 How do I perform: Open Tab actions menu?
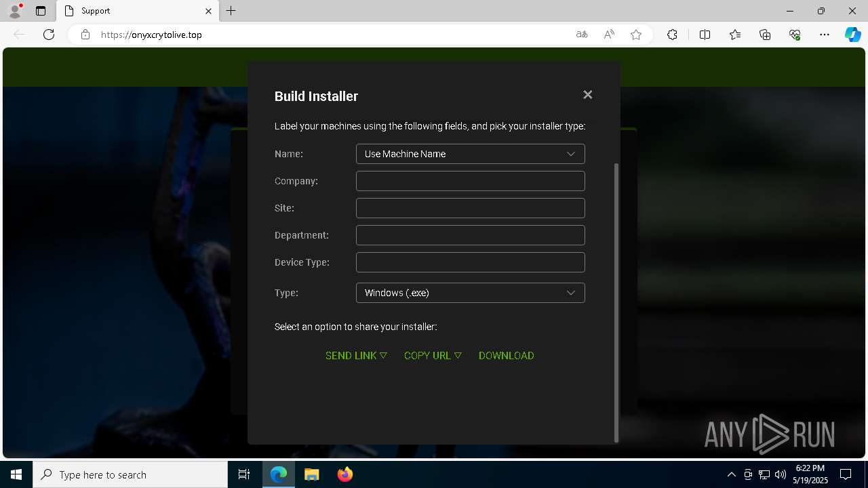point(41,11)
